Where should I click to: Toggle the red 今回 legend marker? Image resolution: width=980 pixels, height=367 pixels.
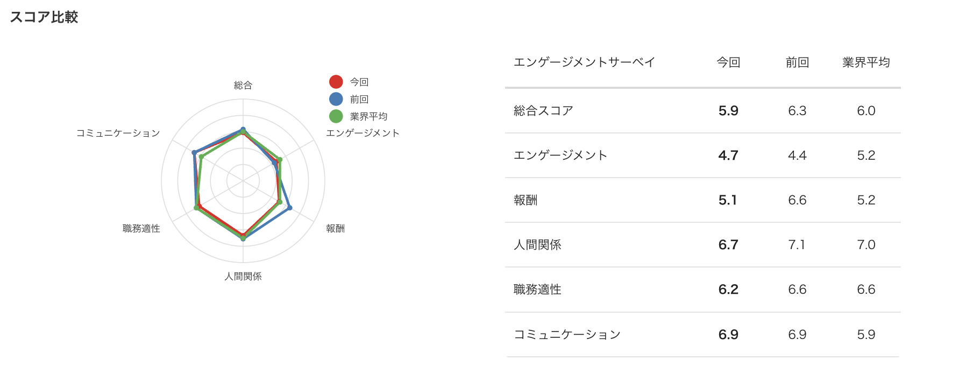click(x=336, y=82)
